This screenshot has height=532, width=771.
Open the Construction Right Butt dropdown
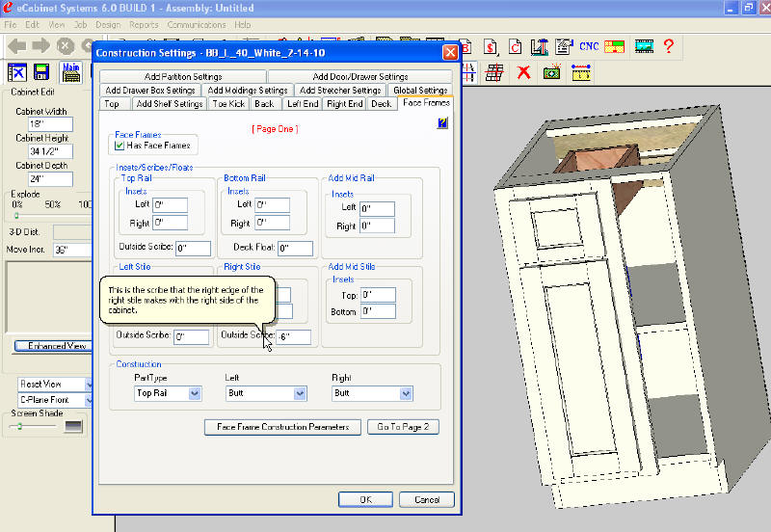(x=372, y=393)
